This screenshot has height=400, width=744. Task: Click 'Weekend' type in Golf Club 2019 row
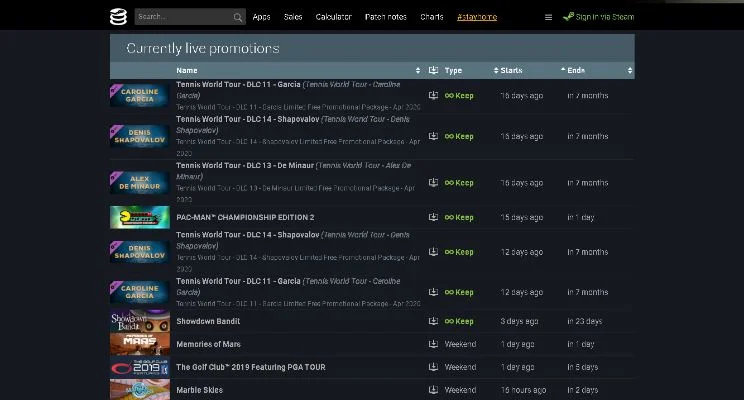pyautogui.click(x=460, y=367)
